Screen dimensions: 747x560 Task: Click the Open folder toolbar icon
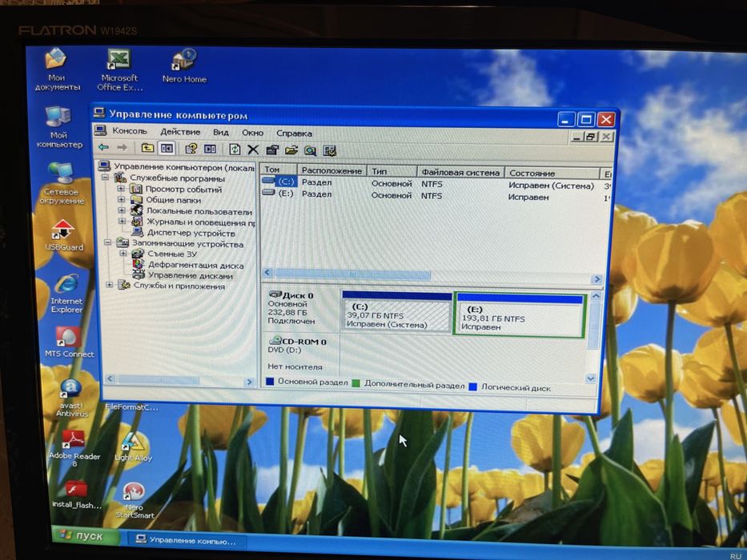(291, 150)
